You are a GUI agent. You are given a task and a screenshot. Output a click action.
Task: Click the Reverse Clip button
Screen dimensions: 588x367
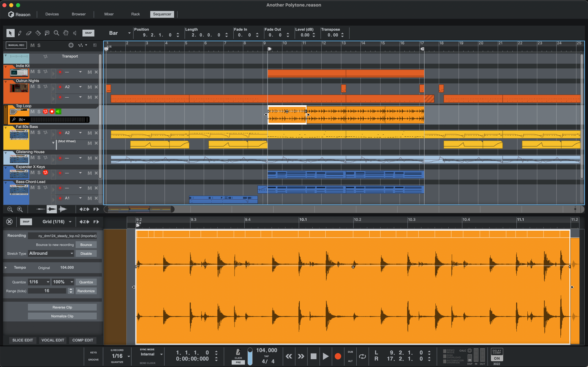pos(62,307)
